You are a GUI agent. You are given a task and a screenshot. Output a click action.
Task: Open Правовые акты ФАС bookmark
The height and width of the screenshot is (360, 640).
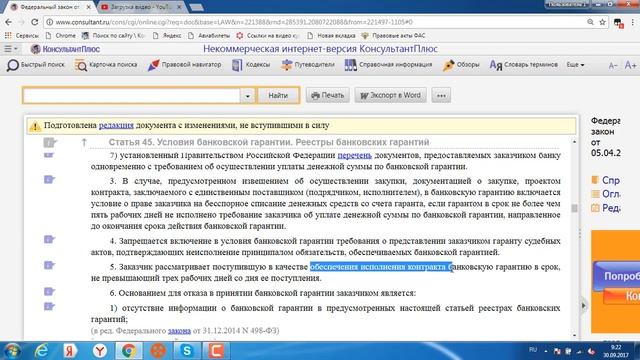(x=394, y=36)
